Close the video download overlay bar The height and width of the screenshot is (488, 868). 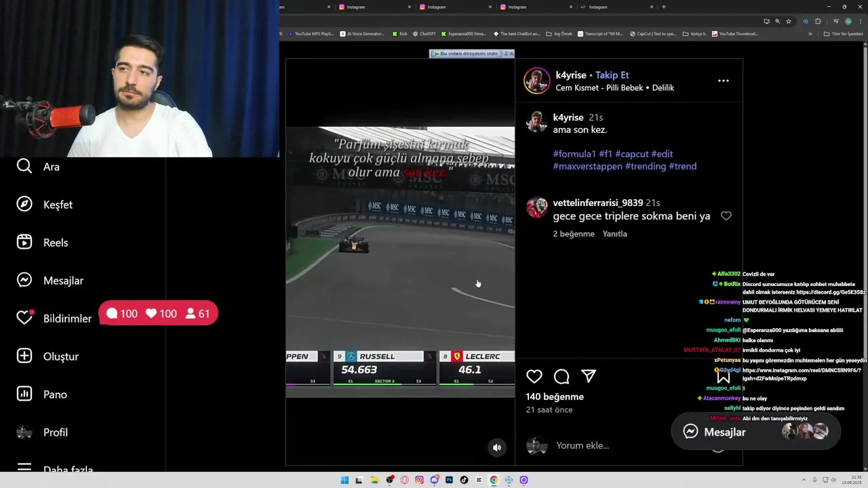click(x=511, y=54)
